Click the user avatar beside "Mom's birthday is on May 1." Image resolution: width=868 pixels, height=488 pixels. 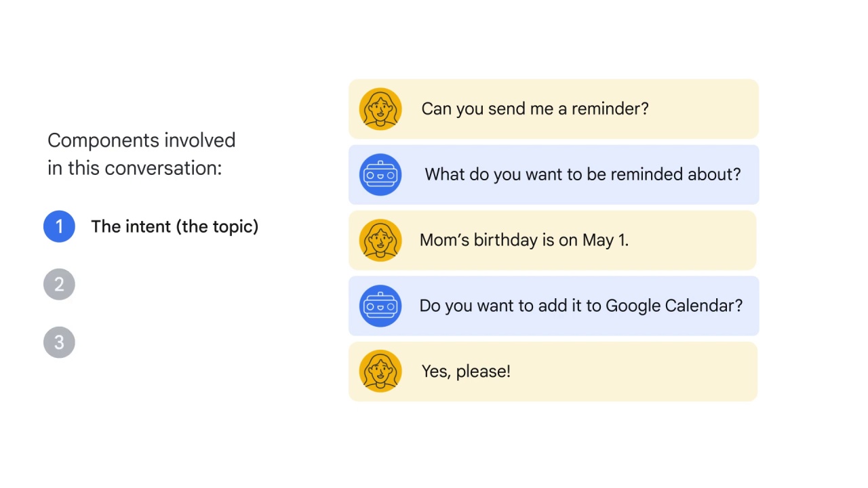click(x=380, y=241)
